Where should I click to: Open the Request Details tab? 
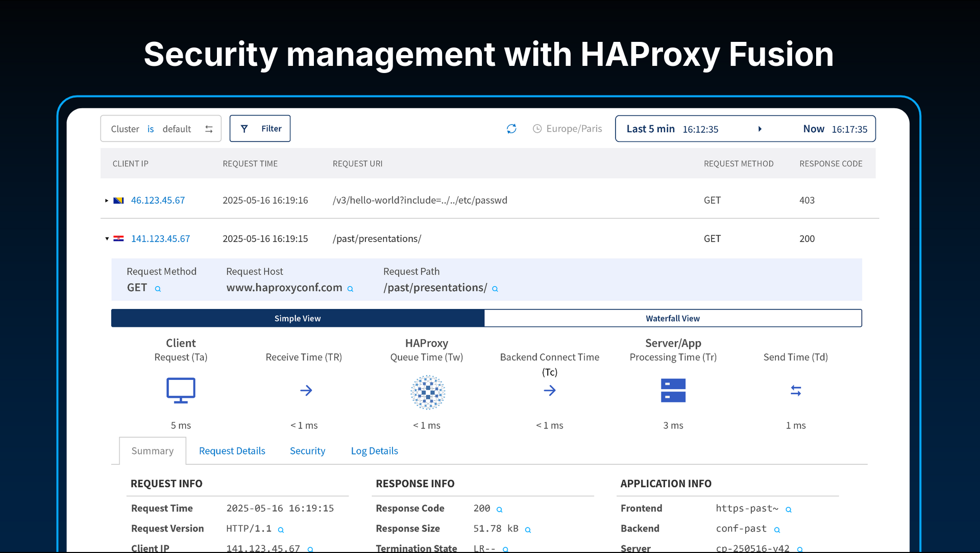tap(232, 451)
